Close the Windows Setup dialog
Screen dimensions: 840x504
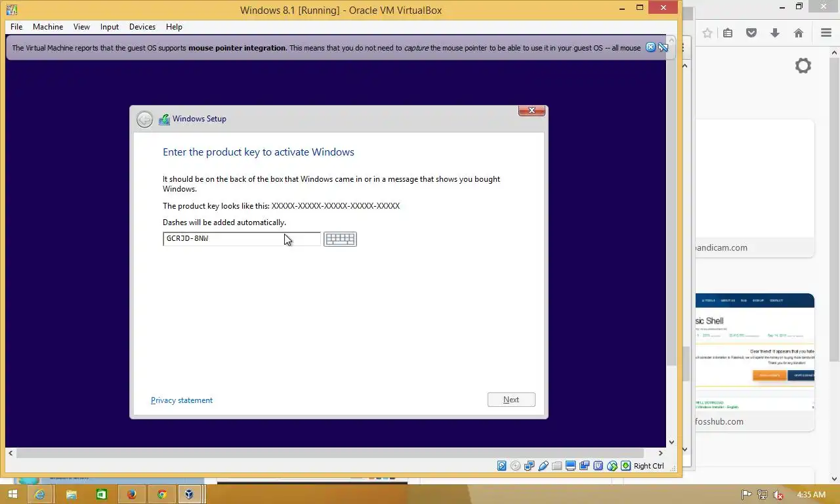point(532,110)
